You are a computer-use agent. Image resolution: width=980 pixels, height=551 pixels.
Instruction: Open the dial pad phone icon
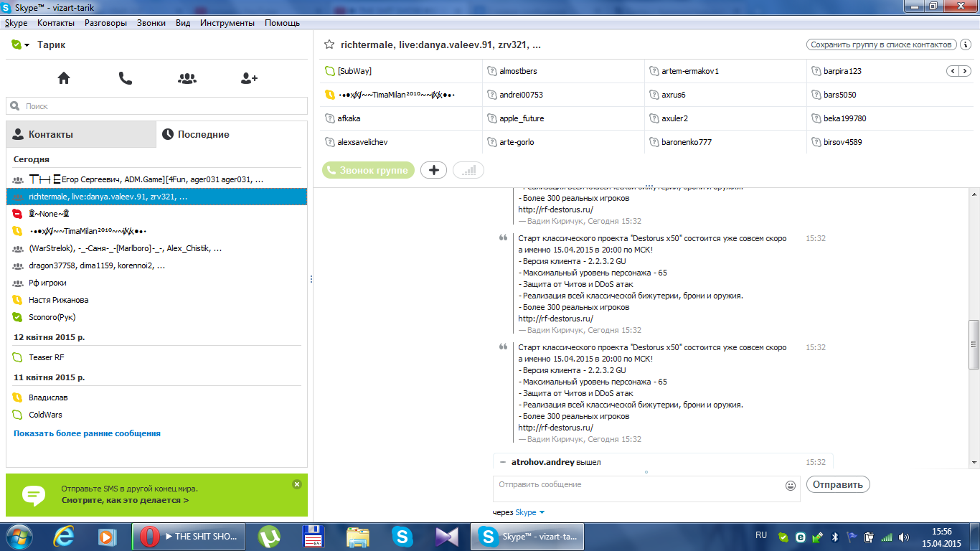[x=126, y=78]
